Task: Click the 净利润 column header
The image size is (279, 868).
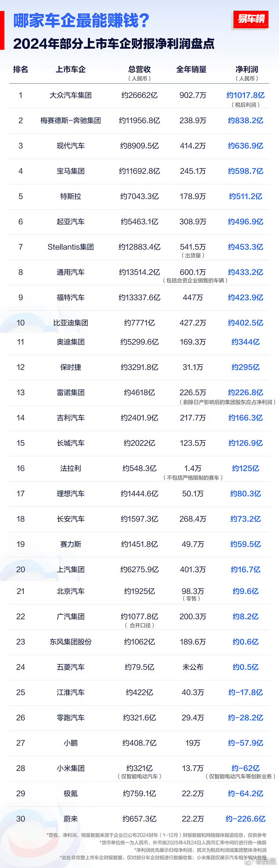Action: 247,70
